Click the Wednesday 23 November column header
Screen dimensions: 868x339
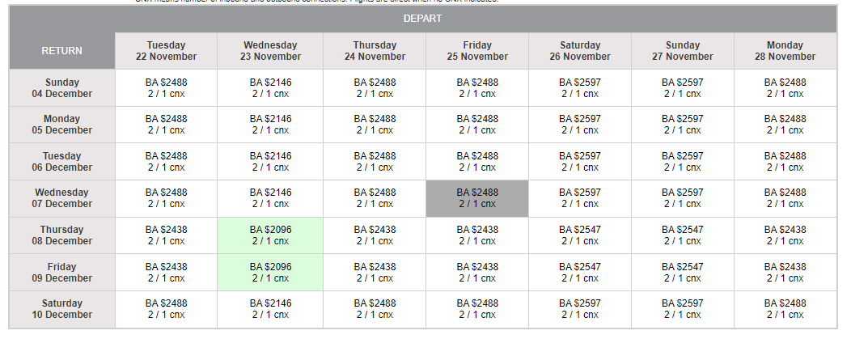[270, 51]
